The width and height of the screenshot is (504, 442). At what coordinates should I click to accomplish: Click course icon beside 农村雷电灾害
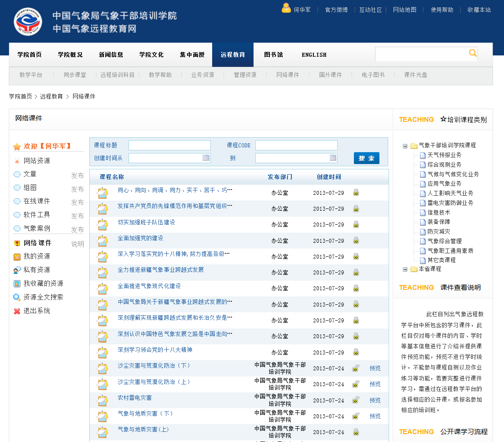tap(103, 400)
